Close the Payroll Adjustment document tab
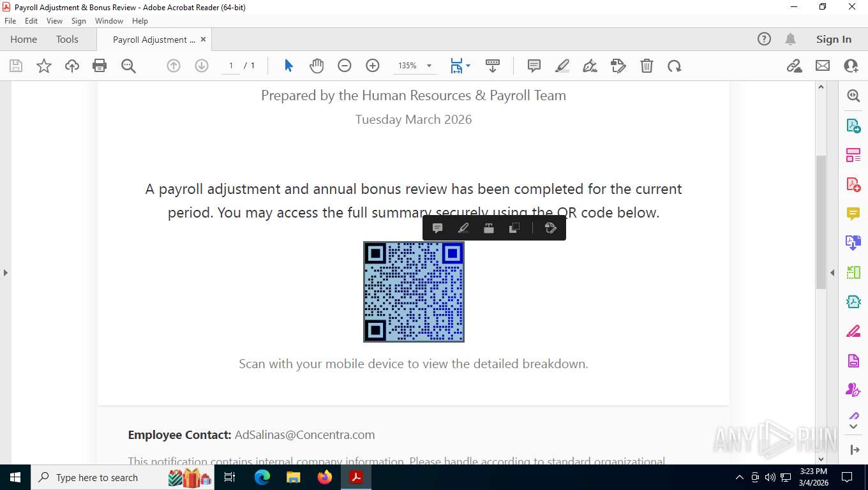The height and width of the screenshot is (490, 868). [203, 39]
